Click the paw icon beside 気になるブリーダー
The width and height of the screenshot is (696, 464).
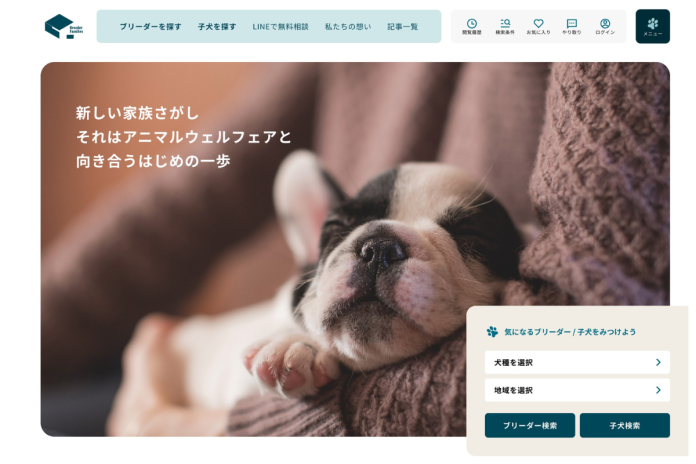pos(492,332)
